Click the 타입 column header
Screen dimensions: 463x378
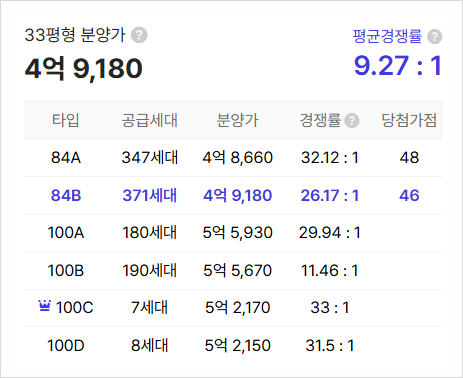click(66, 120)
